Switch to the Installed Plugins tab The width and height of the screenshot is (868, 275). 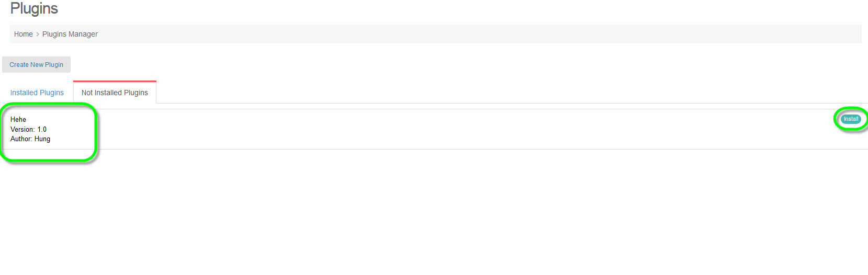(37, 93)
